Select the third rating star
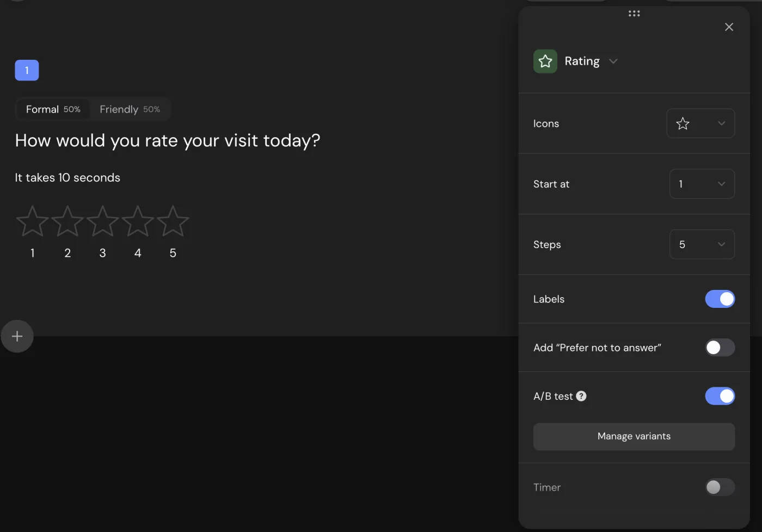Screen dimensions: 762x532 click(x=103, y=221)
